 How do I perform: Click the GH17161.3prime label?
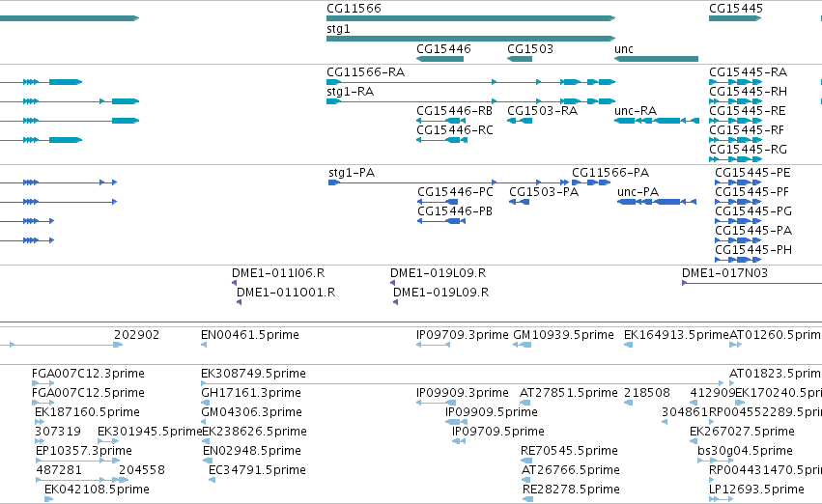click(x=251, y=392)
